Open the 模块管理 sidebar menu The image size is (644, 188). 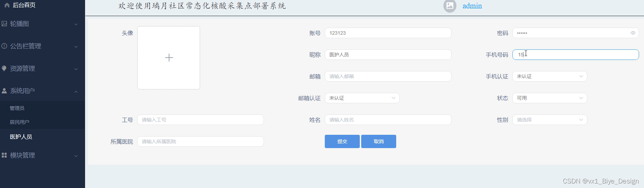[42, 155]
